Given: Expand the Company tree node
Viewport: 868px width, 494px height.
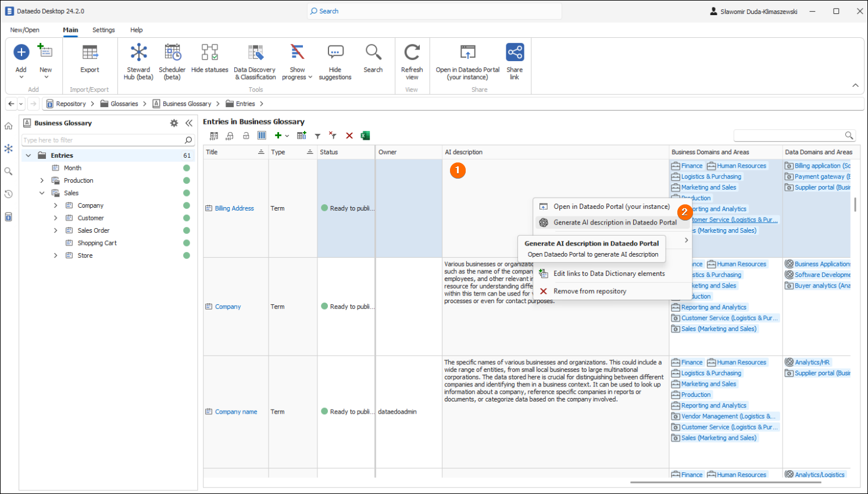Looking at the screenshot, I should tap(56, 205).
